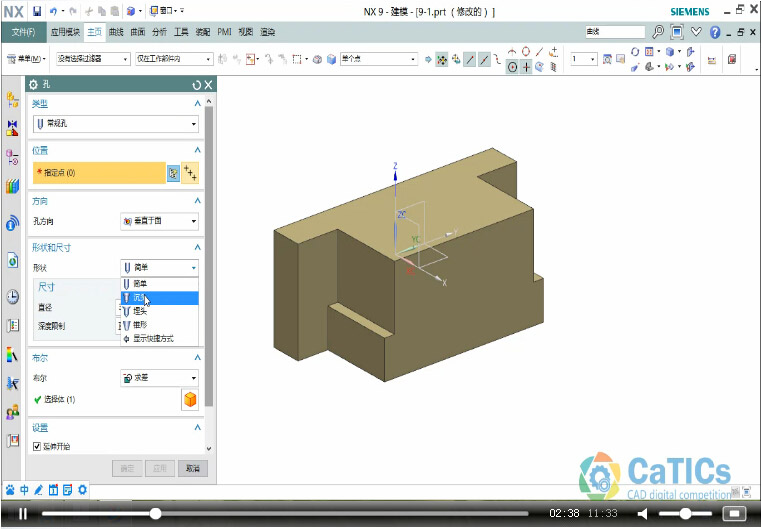Open the History clock sidebar icon
This screenshot has height=529, width=762.
point(13,296)
